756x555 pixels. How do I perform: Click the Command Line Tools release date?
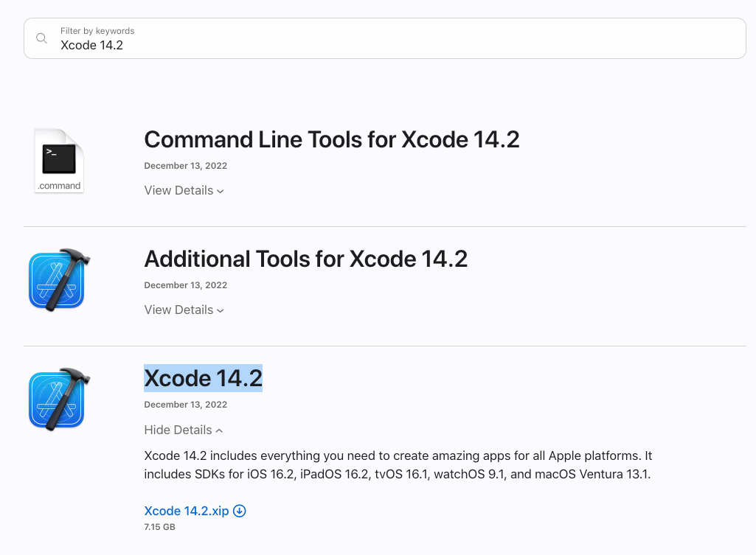tap(186, 166)
